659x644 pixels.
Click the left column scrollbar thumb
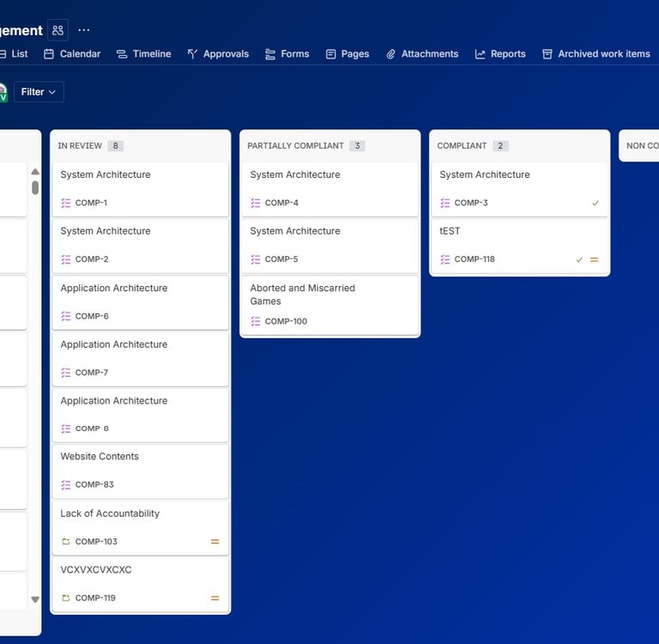[35, 187]
